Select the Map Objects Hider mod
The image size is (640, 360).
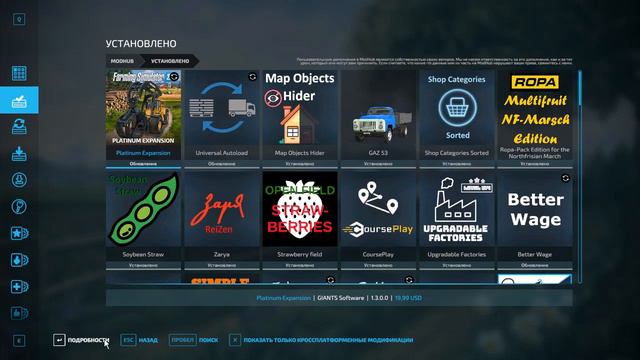[x=300, y=119]
